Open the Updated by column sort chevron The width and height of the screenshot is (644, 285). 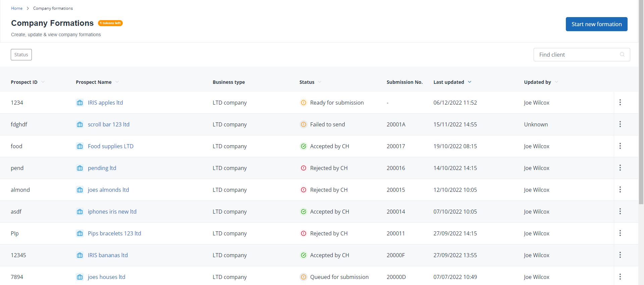[556, 82]
